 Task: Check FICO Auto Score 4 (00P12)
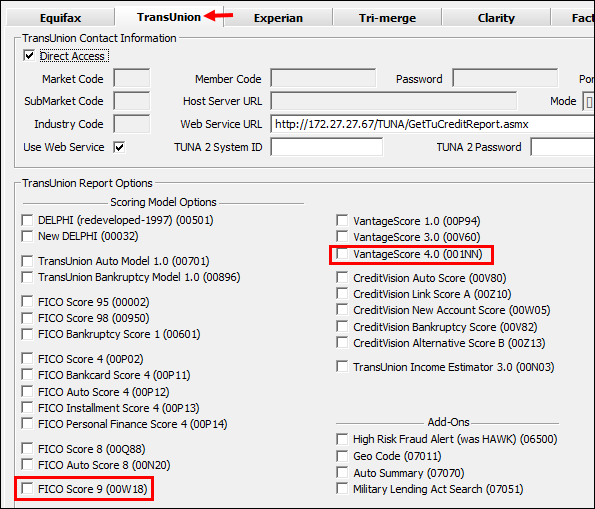click(27, 392)
